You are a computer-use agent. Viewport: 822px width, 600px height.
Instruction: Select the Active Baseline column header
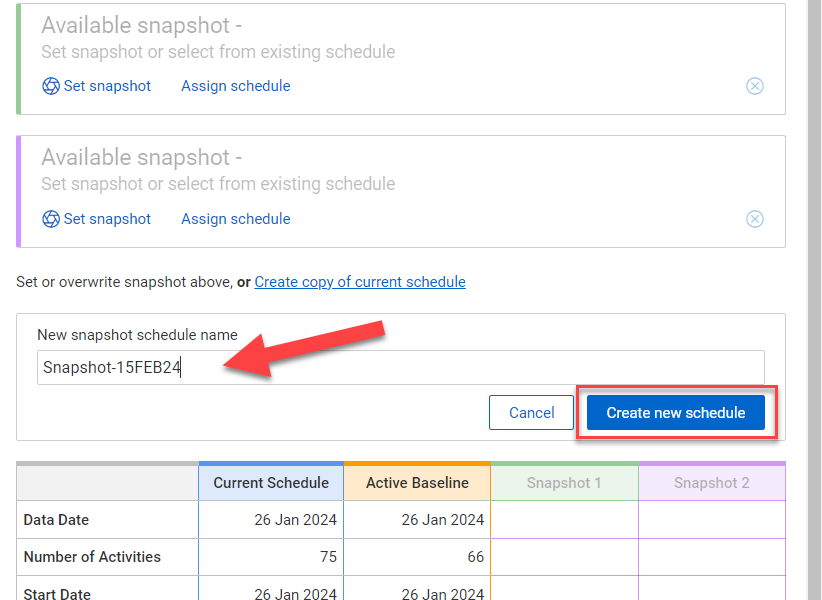click(x=417, y=483)
